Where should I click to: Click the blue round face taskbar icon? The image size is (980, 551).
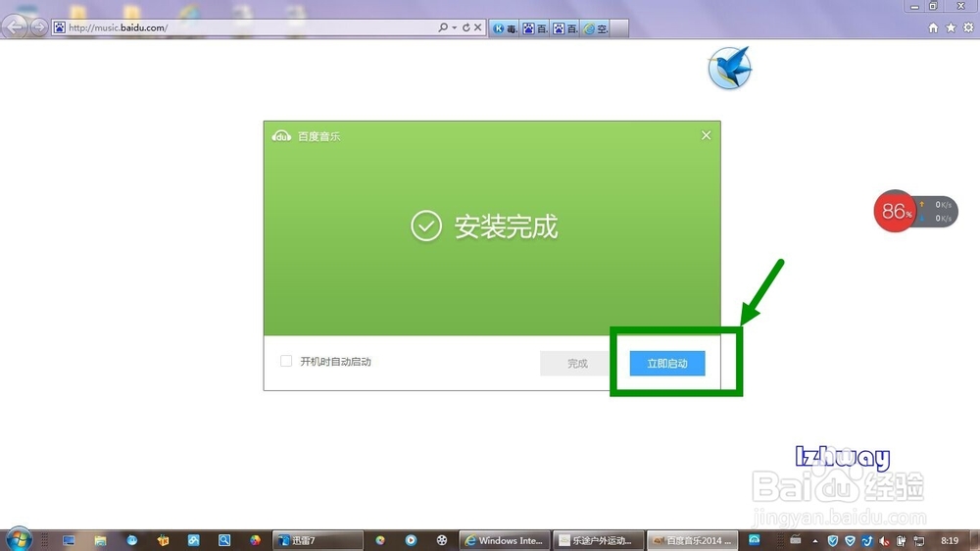132,540
